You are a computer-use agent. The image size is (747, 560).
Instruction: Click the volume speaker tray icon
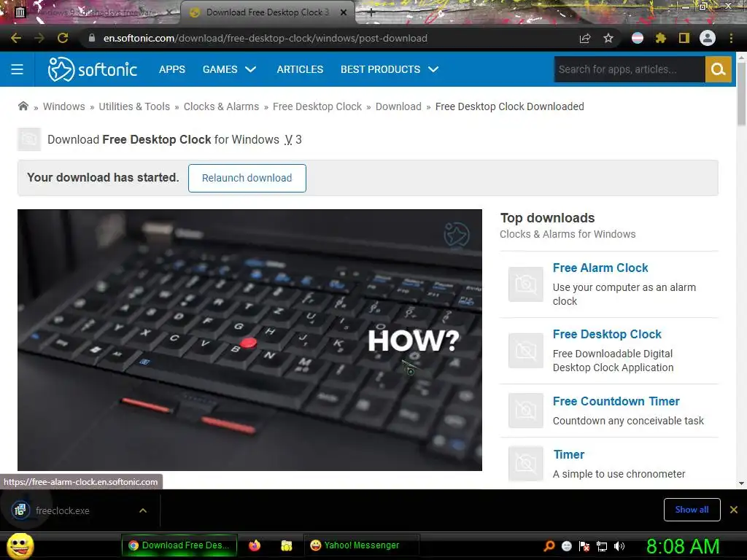pyautogui.click(x=619, y=546)
